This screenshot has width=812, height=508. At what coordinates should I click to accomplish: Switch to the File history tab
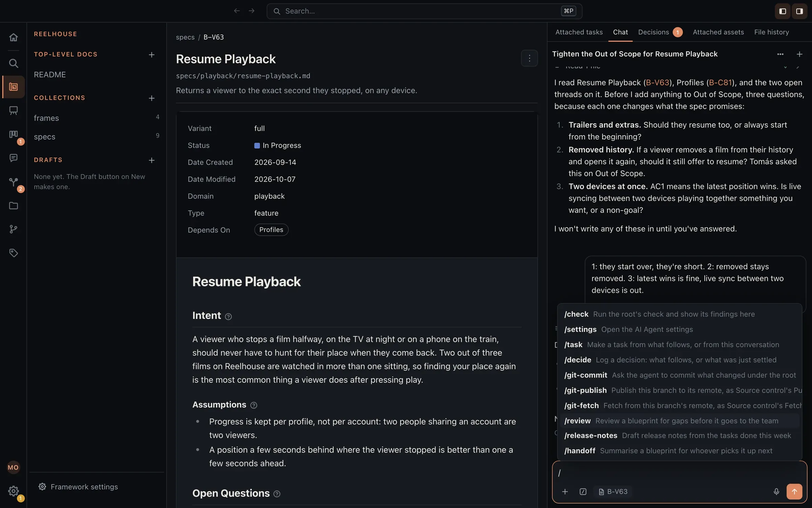771,32
